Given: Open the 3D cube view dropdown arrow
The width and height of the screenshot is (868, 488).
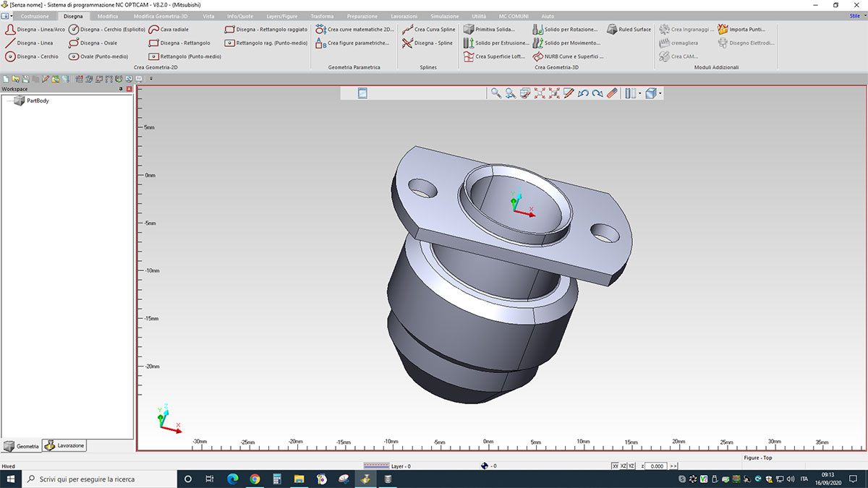Looking at the screenshot, I should click(x=660, y=94).
